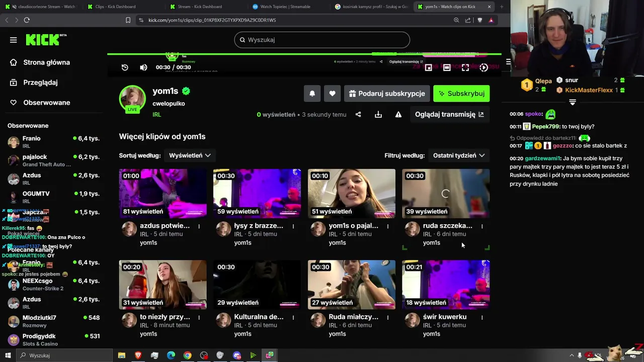Open Windows Start menu
Screen dimensions: 644x362
point(8,355)
